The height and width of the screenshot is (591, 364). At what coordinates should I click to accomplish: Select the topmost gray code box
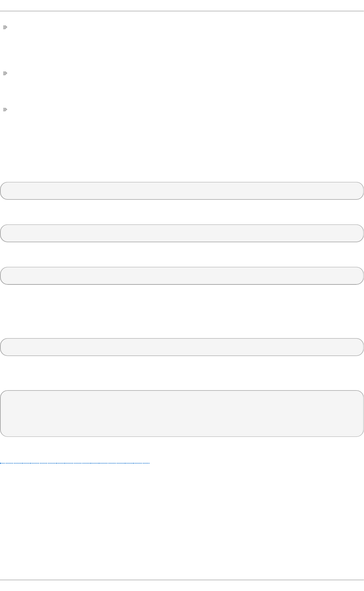182,191
